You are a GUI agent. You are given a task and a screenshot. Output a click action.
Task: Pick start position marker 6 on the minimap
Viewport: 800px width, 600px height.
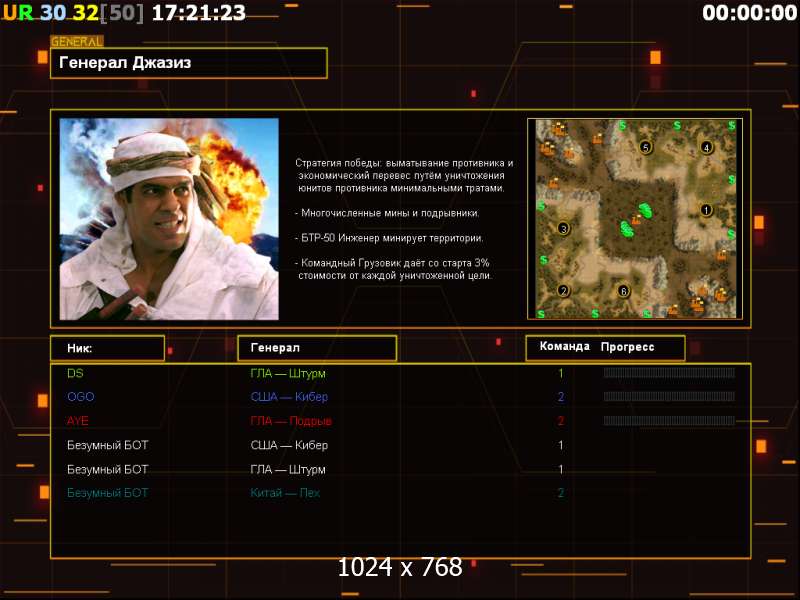(x=623, y=291)
